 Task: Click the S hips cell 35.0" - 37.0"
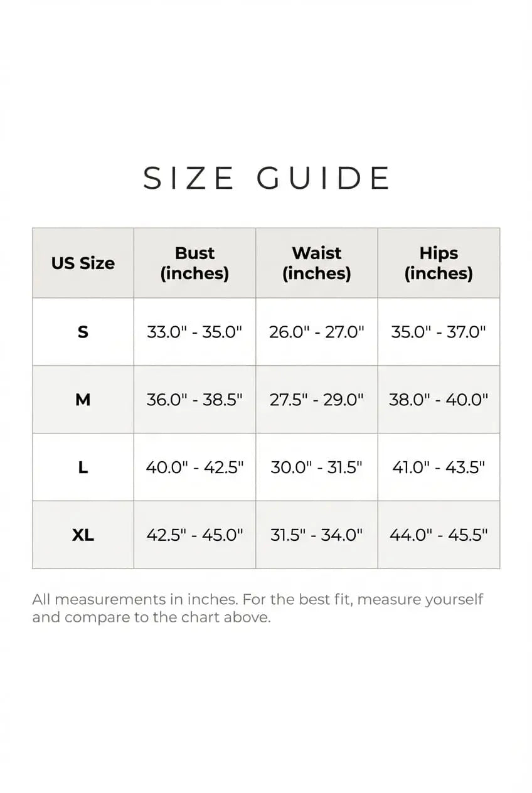(x=439, y=332)
